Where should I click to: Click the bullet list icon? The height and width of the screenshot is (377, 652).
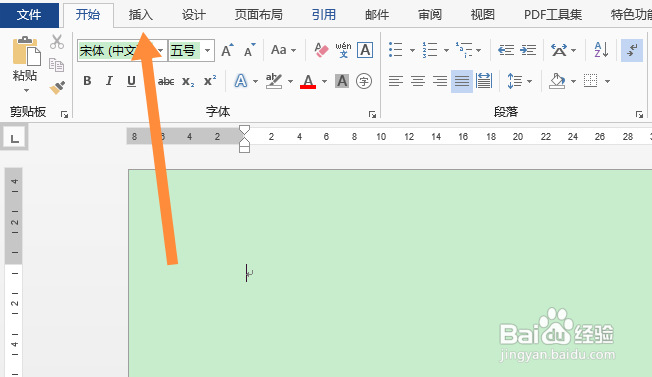click(x=396, y=50)
